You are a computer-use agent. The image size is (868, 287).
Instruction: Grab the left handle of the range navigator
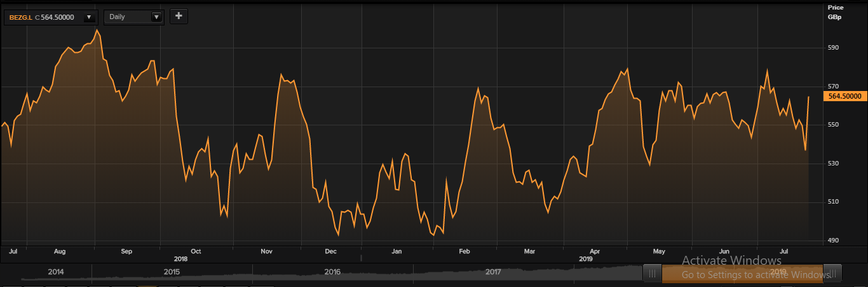652,274
